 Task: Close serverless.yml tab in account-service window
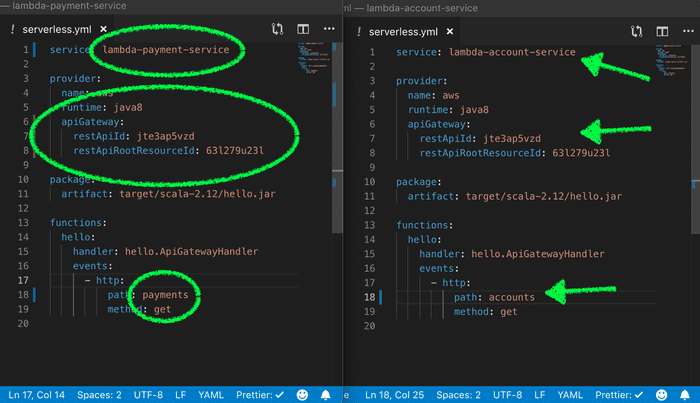pyautogui.click(x=450, y=32)
